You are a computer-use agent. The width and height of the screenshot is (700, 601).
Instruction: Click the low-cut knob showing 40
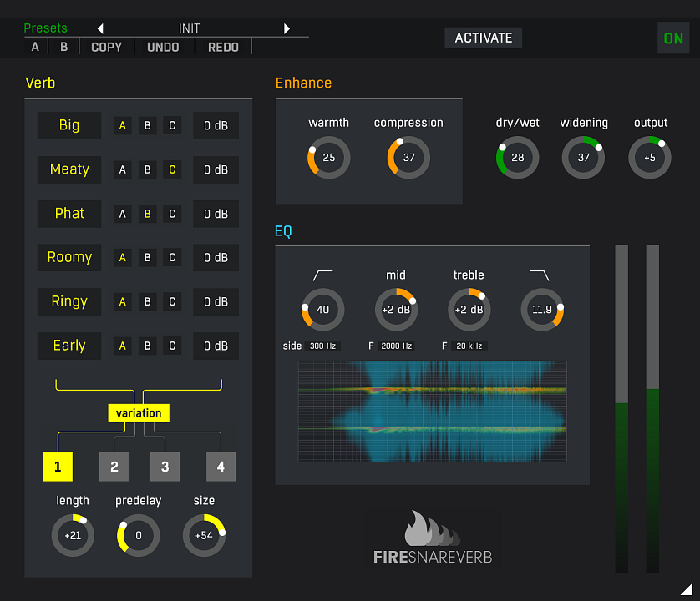(x=323, y=310)
